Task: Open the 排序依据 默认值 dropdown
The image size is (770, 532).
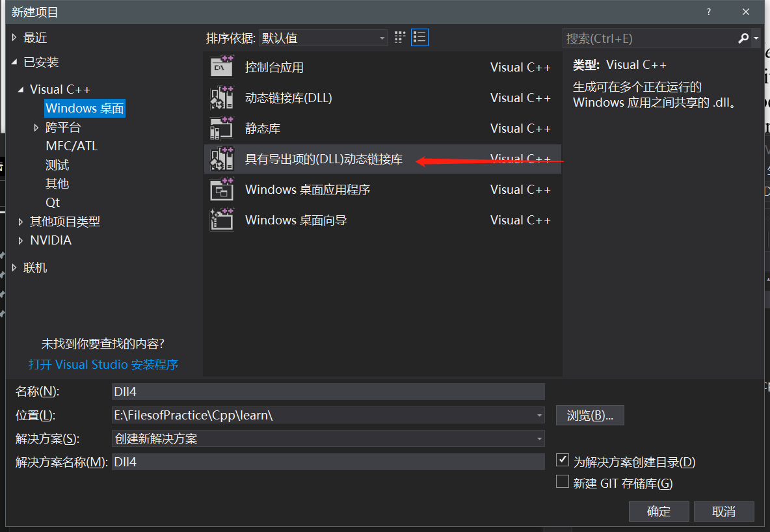Action: 323,38
